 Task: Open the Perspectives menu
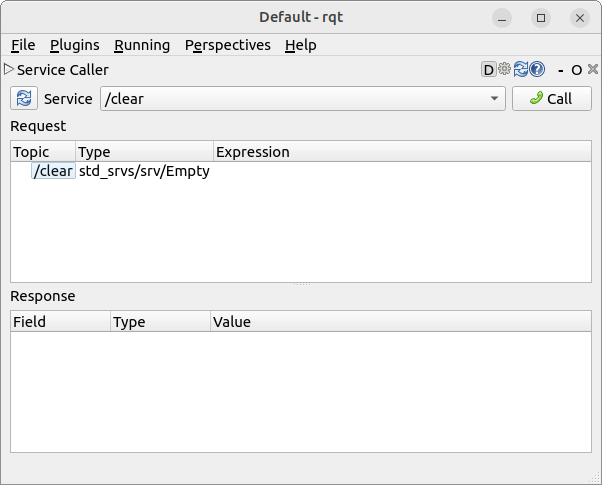click(227, 45)
